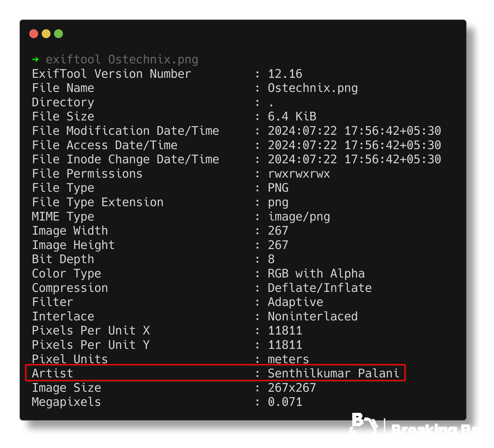The image size is (494, 448).
Task: Select the Artist value Senthilkumar Palani
Action: tap(333, 373)
